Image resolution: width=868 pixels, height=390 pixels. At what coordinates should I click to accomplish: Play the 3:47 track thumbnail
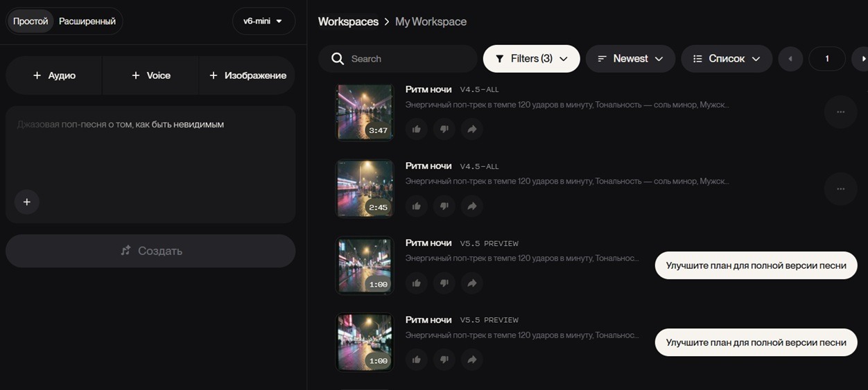[365, 112]
